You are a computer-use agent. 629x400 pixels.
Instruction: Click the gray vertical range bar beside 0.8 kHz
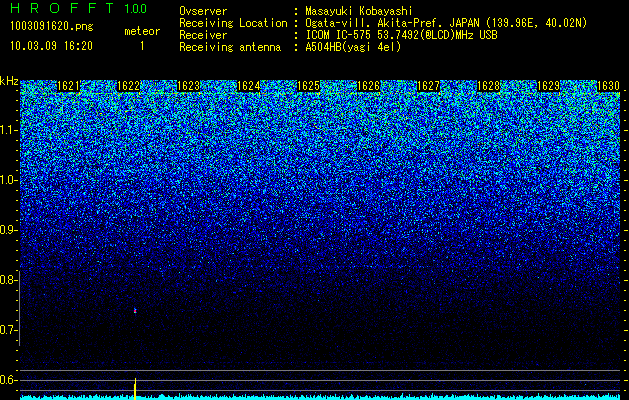point(19,308)
